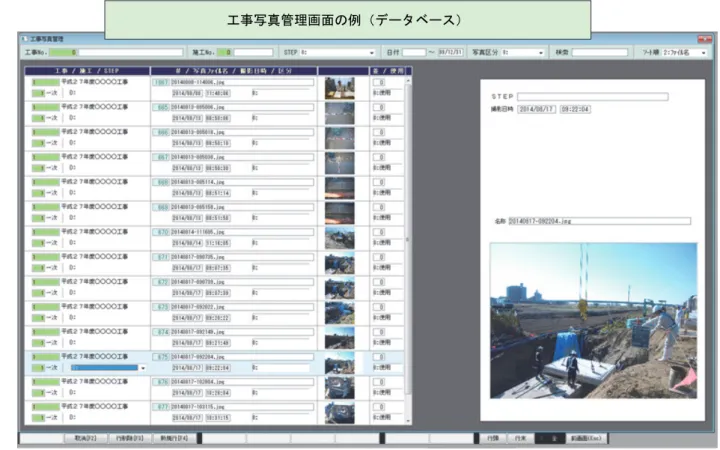Viewport: 720px width, 450px height.
Task: Click the list's vertical scrollbar up arrow
Action: click(408, 81)
